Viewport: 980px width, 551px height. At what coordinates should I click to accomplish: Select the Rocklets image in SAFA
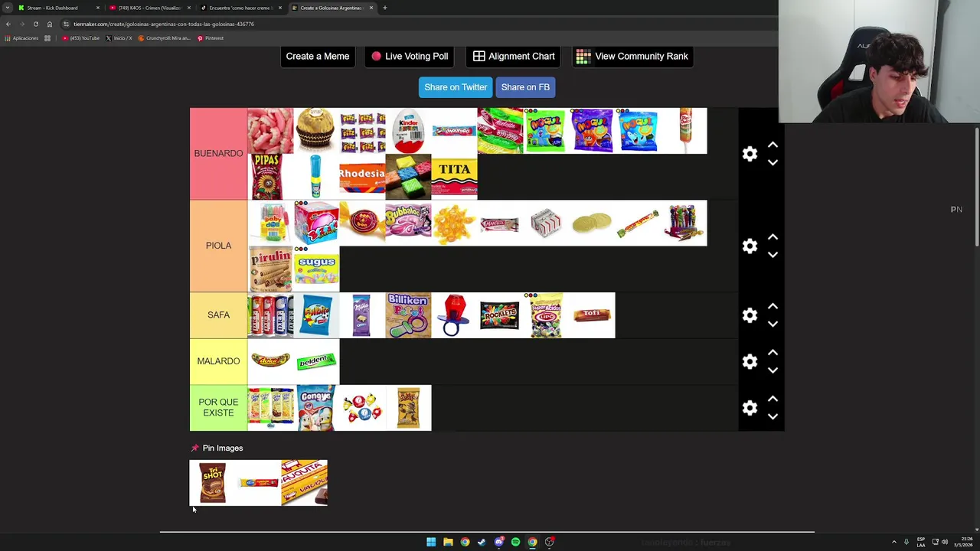[x=500, y=315]
